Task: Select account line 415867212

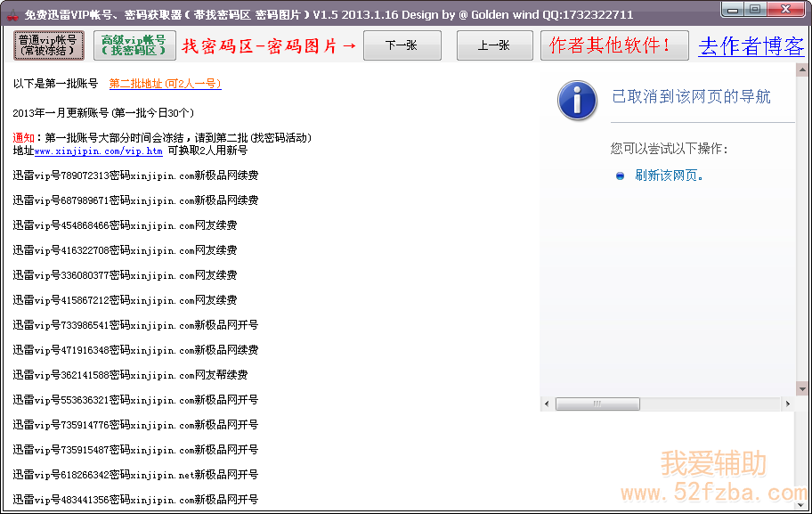Action: pyautogui.click(x=125, y=300)
